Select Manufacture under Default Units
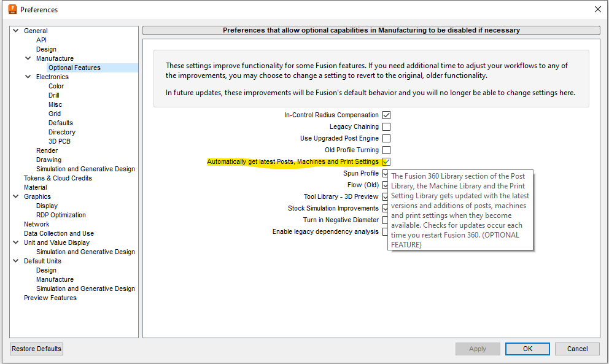The height and width of the screenshot is (364, 609). 55,279
